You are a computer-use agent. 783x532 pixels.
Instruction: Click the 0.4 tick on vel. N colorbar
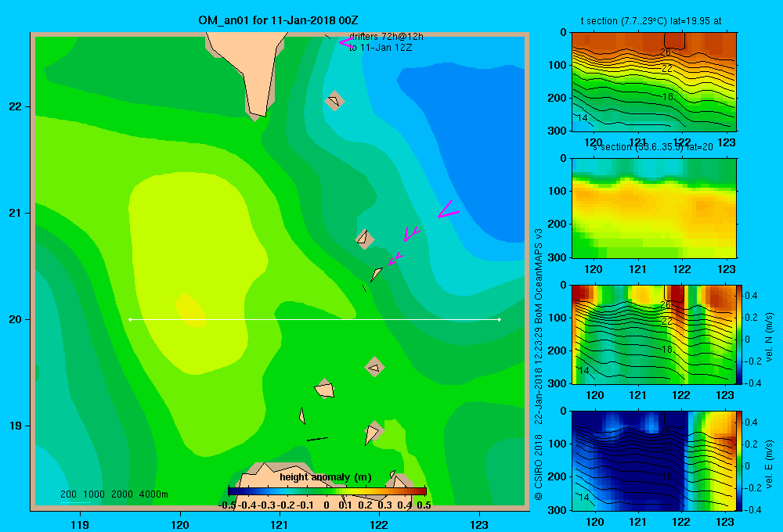click(751, 296)
